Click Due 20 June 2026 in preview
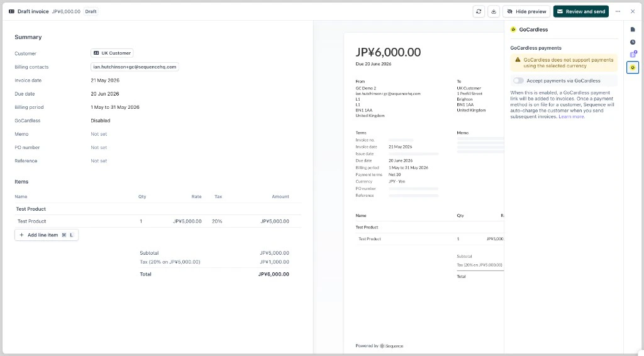 click(x=374, y=64)
